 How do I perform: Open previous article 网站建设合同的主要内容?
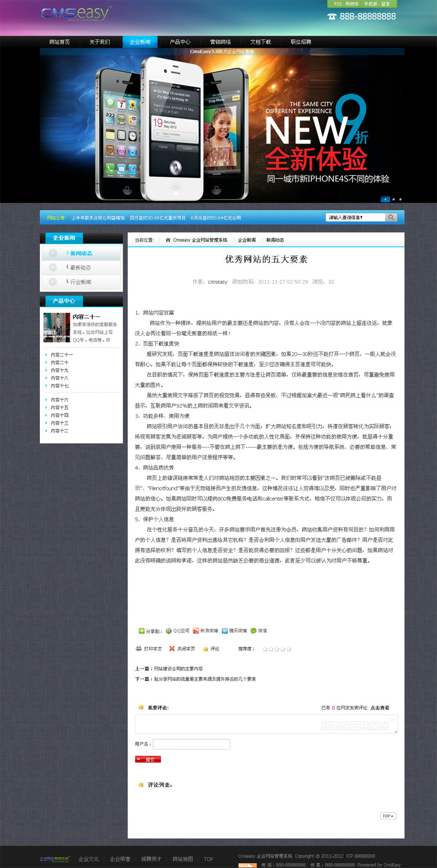coord(178,669)
